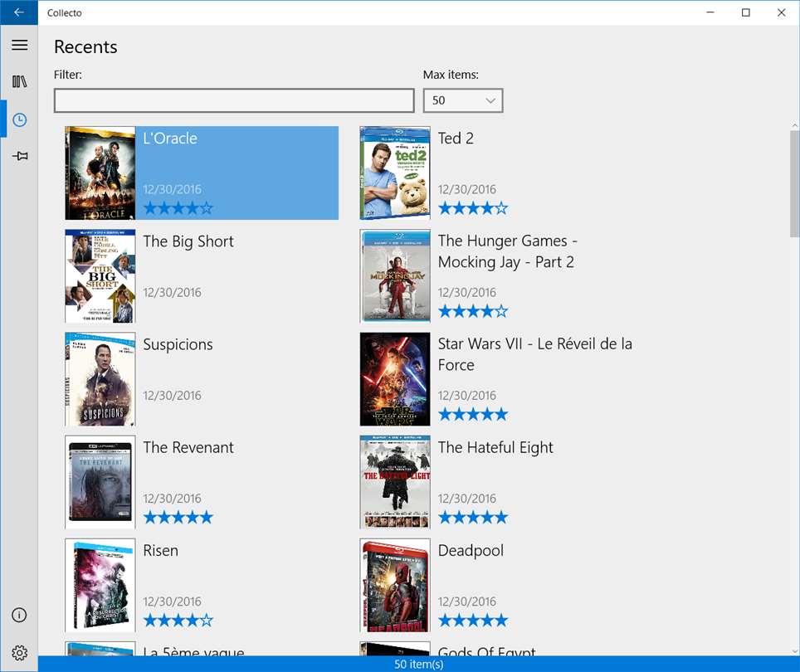Minimize the Collecto window

click(x=710, y=12)
